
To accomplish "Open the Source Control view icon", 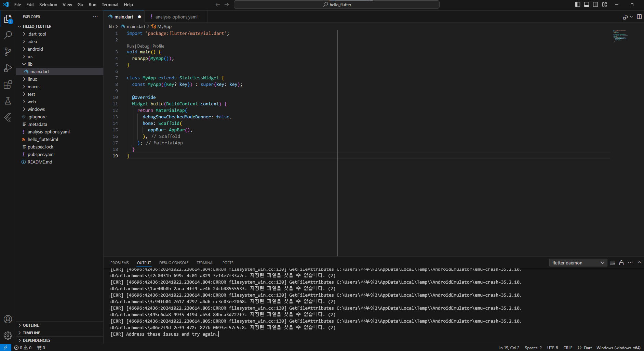I will pyautogui.click(x=8, y=52).
